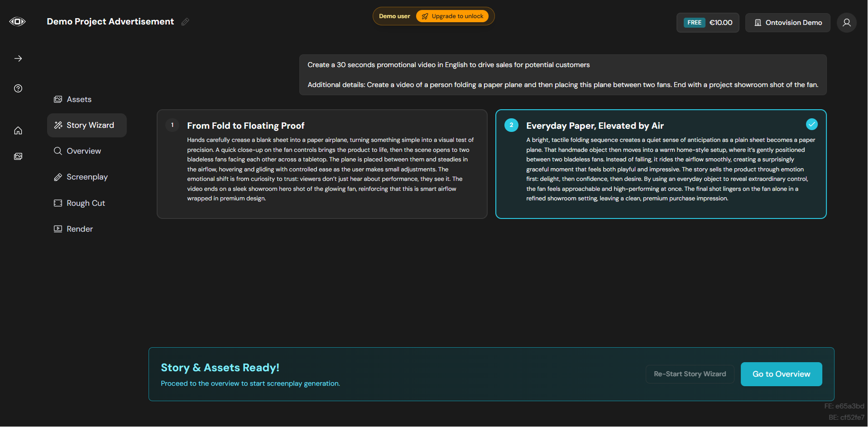Click rocket icon in Upgrade button

[x=425, y=16]
